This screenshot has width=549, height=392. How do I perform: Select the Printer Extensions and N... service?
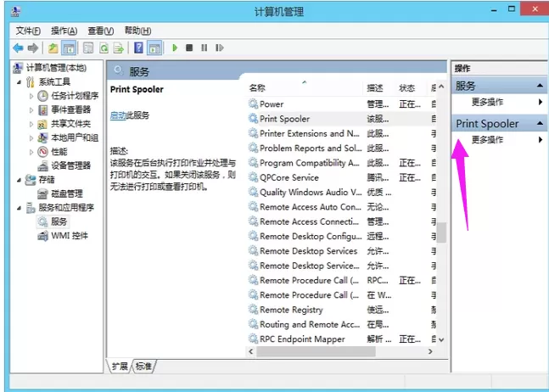click(341, 133)
